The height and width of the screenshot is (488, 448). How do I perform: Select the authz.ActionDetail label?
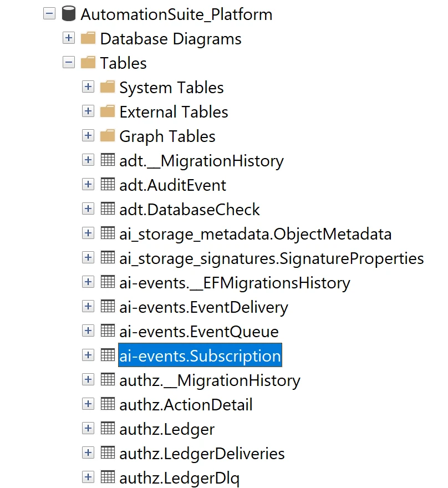pos(186,405)
